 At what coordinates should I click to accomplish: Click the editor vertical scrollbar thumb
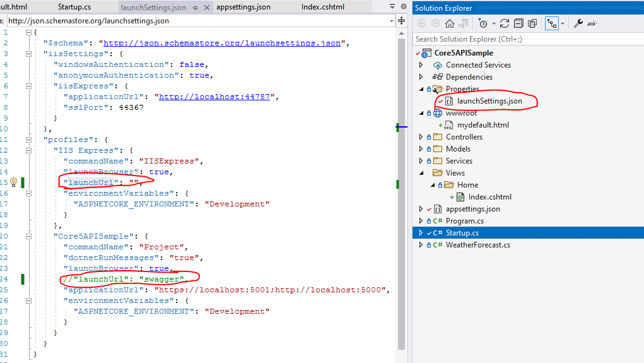[x=402, y=193]
